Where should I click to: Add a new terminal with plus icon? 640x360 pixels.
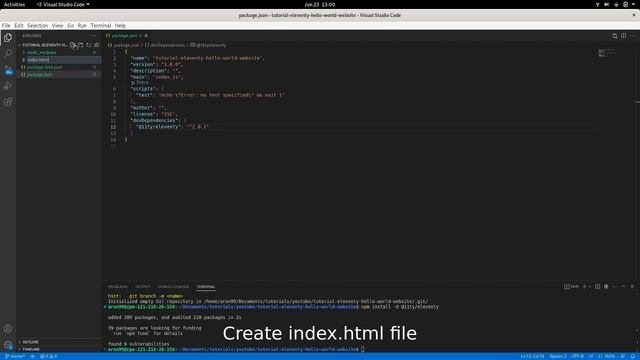584,287
